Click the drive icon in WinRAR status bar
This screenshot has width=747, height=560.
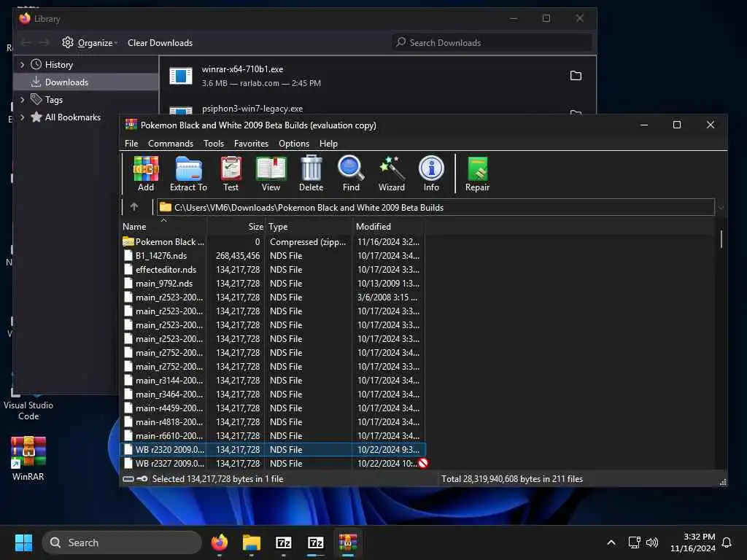pyautogui.click(x=128, y=479)
